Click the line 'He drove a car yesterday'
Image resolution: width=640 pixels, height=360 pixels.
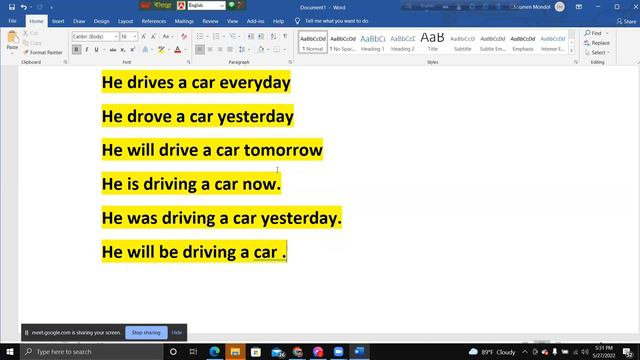pyautogui.click(x=198, y=116)
